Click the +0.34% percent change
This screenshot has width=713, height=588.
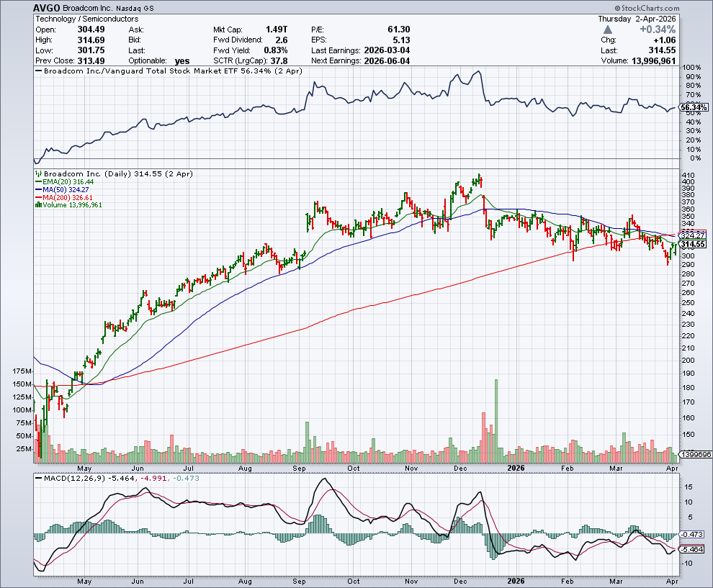tap(658, 30)
